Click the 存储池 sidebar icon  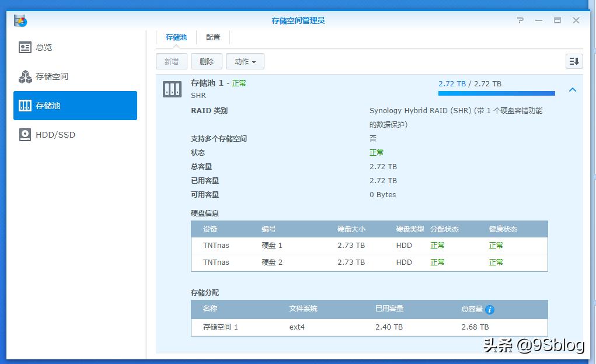click(25, 106)
